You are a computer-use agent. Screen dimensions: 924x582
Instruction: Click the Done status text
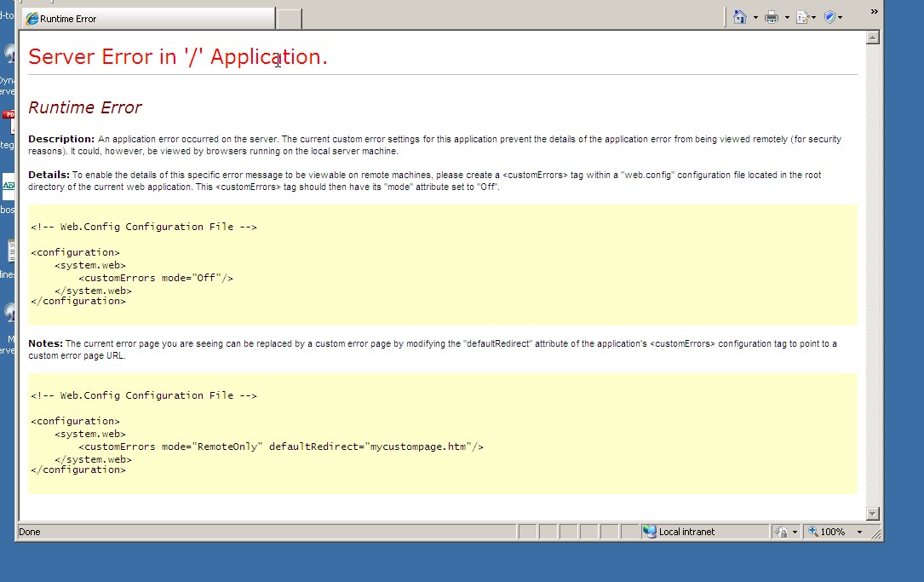point(30,532)
